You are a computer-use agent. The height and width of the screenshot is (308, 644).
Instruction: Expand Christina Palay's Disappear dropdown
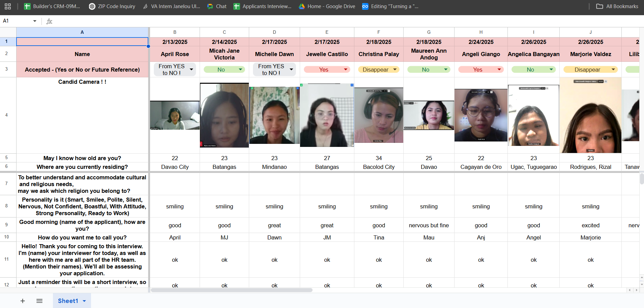(x=394, y=70)
